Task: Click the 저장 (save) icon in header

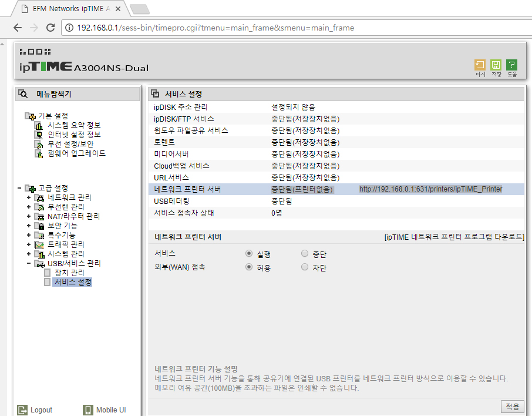Action: [496, 65]
